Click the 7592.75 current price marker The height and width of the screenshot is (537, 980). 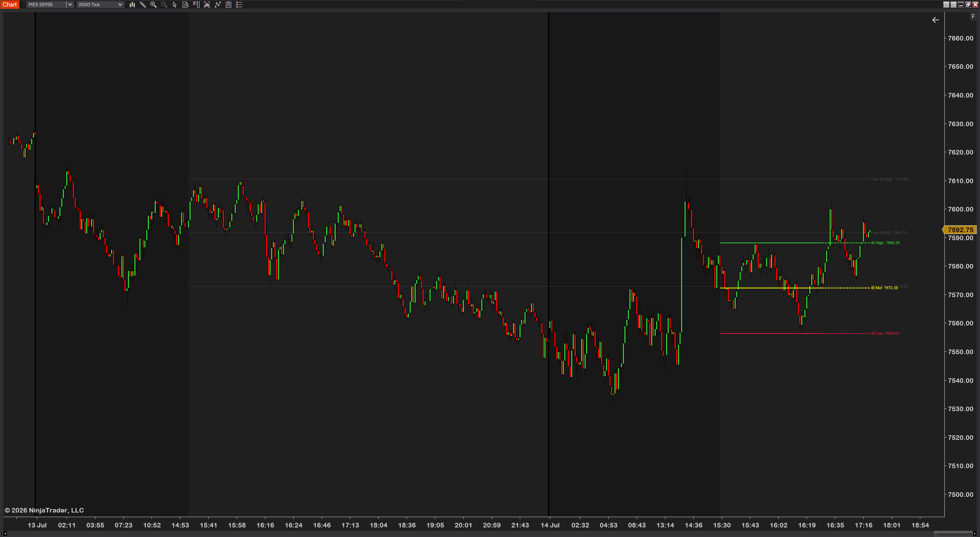pos(960,230)
